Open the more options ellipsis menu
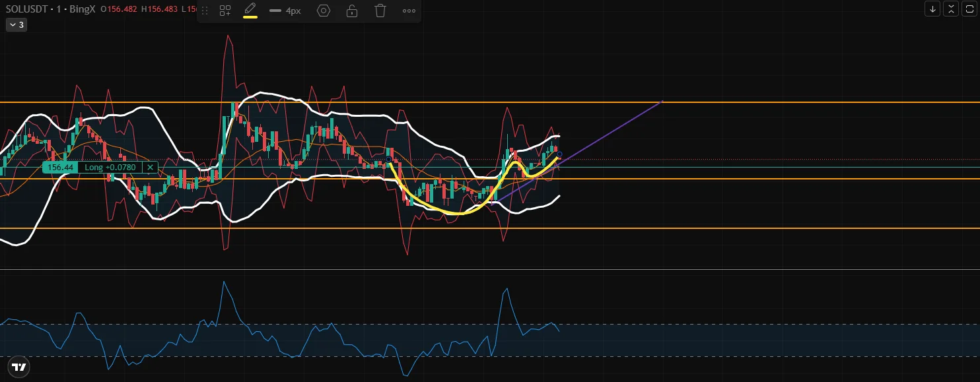Image resolution: width=980 pixels, height=382 pixels. click(x=409, y=11)
